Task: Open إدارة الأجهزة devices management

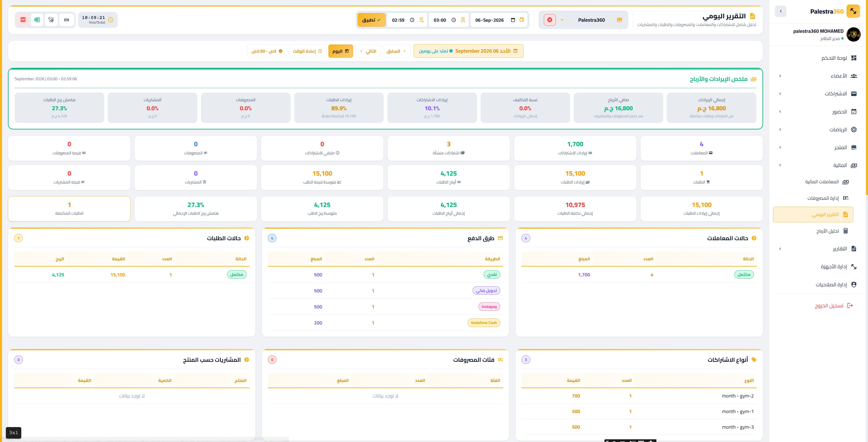Action: (x=817, y=266)
